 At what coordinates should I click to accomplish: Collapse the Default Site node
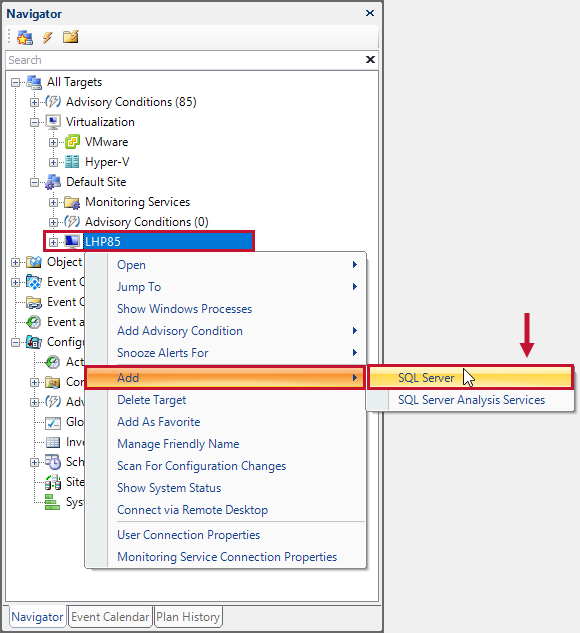click(34, 182)
